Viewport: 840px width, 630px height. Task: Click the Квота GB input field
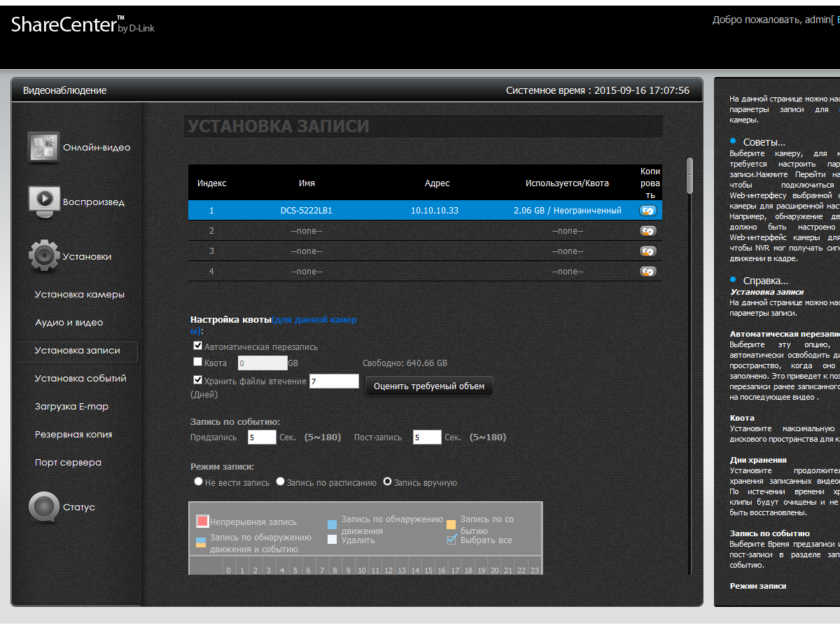click(262, 363)
